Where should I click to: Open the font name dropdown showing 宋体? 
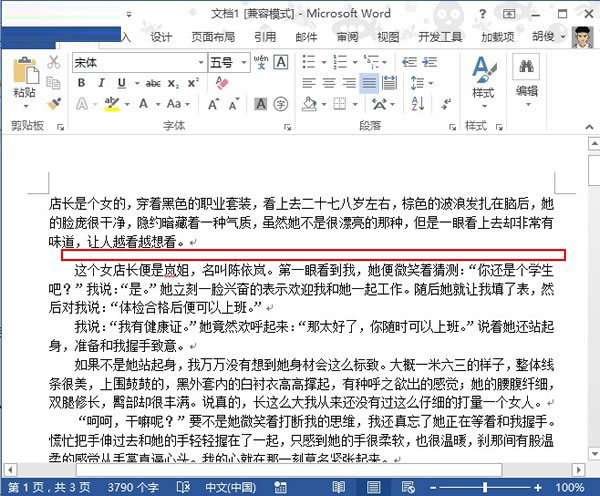point(135,62)
